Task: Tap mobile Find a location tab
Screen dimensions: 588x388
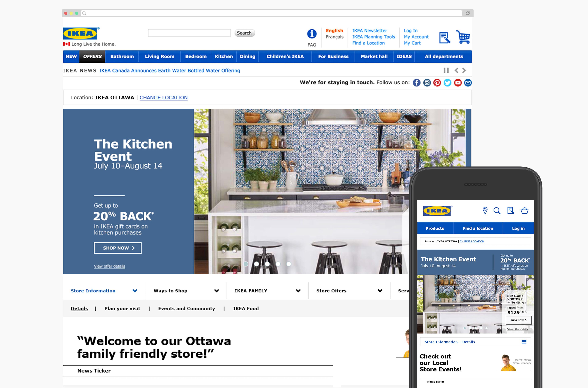Action: [x=478, y=228]
